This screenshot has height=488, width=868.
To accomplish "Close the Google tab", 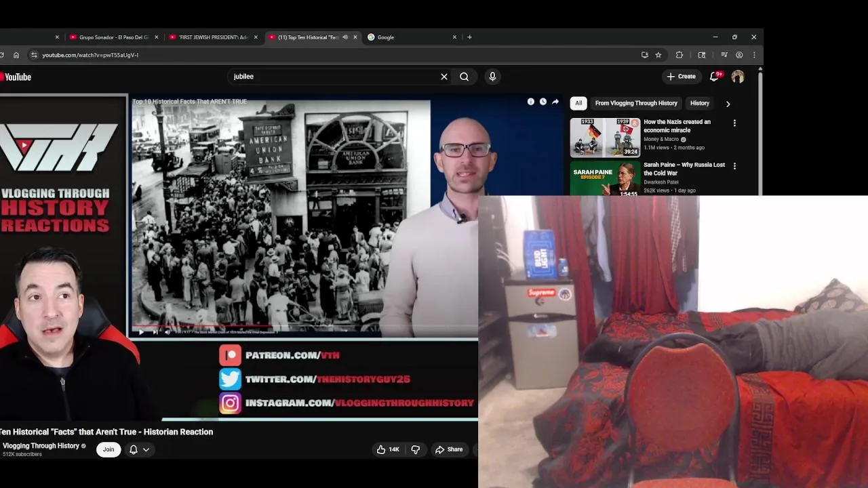I will coord(454,37).
